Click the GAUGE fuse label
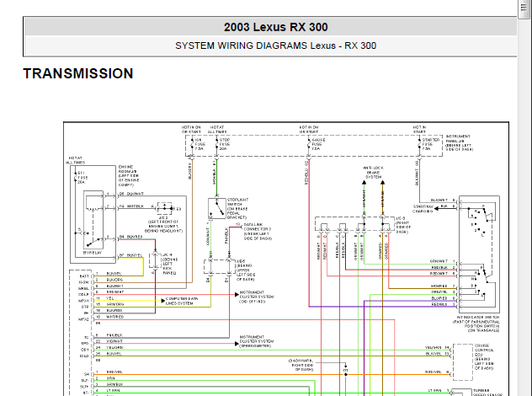This screenshot has width=532, height=396. [x=318, y=144]
